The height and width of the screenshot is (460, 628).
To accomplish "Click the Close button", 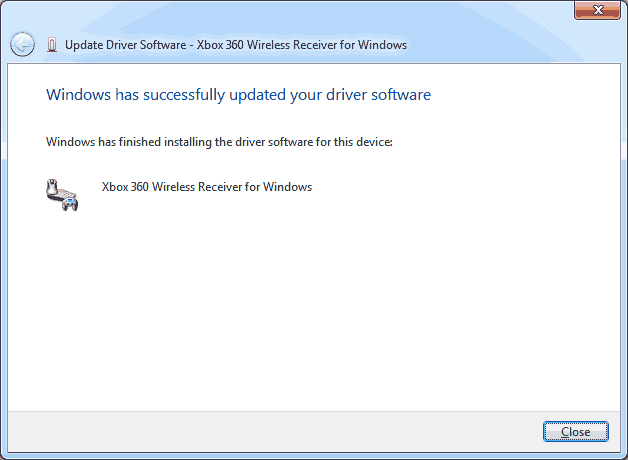I will click(576, 432).
